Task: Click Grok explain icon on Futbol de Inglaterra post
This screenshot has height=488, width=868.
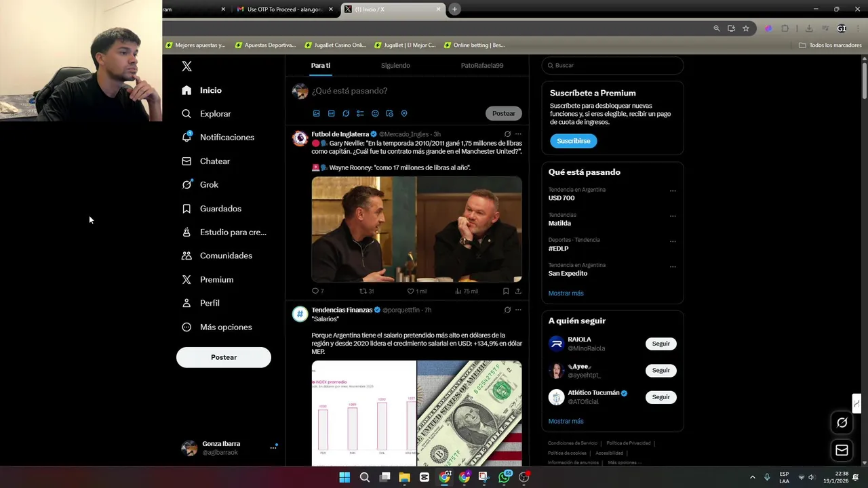Action: [507, 134]
